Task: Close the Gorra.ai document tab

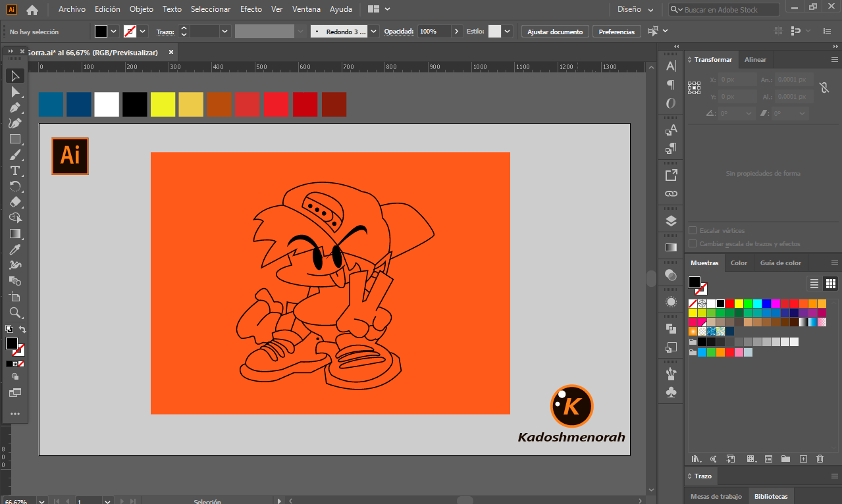Action: pos(171,52)
